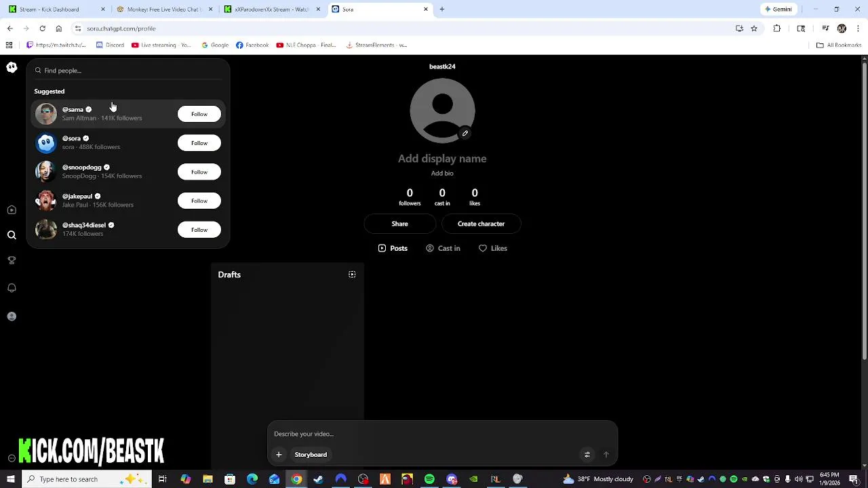Expand the Drafts panel icon
Screen dimensions: 868x488
(352, 274)
